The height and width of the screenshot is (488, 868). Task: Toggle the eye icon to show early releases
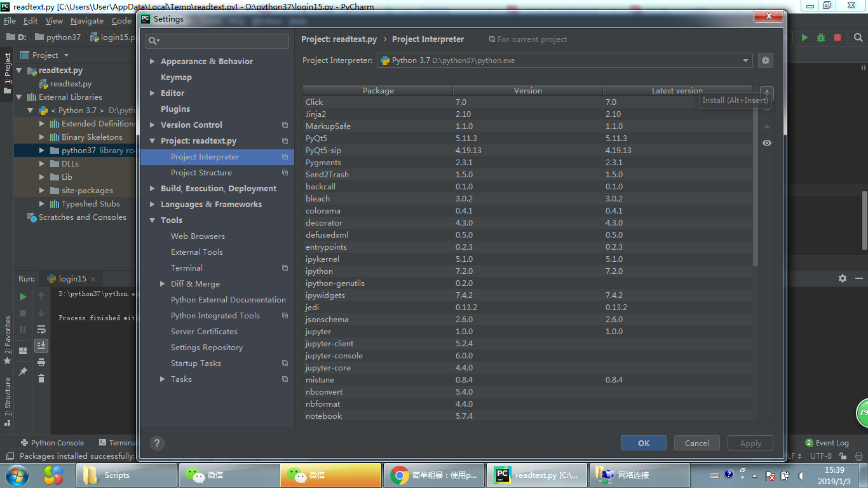tap(766, 143)
